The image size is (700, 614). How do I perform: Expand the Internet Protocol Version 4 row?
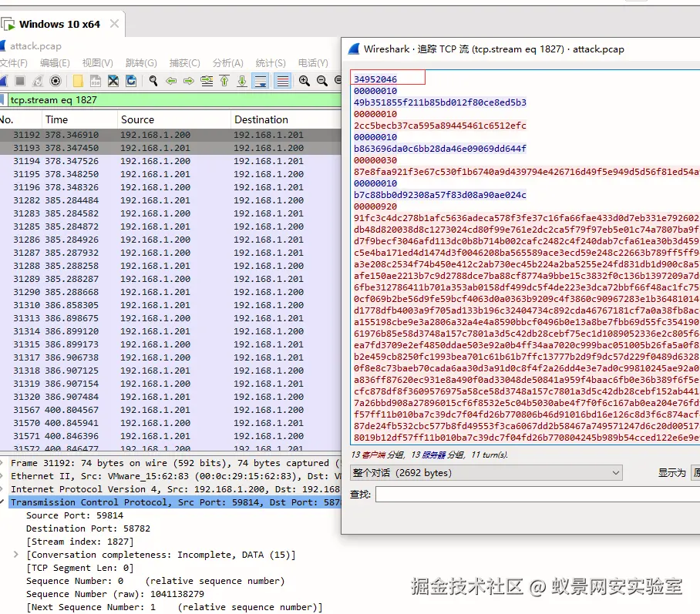click(2, 489)
